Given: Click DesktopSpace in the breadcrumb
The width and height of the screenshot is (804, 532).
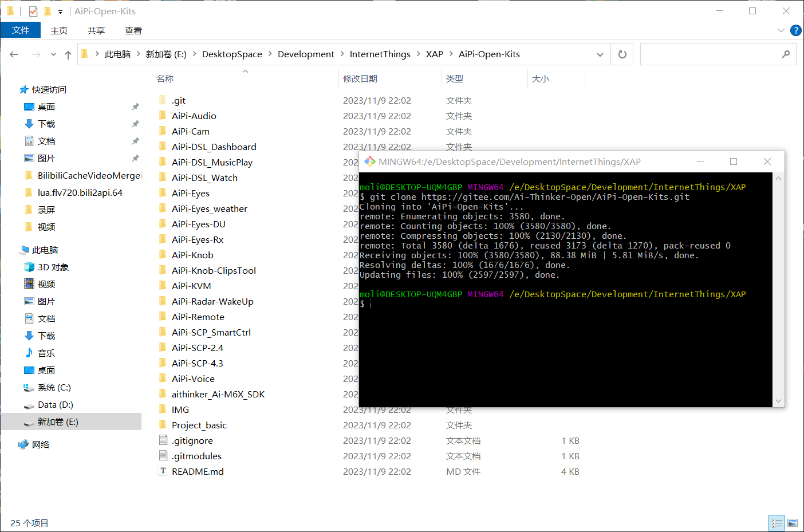Looking at the screenshot, I should (x=232, y=54).
